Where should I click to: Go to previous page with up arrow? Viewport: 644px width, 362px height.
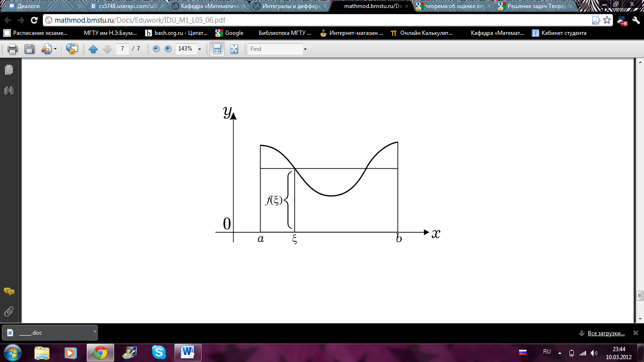point(93,49)
